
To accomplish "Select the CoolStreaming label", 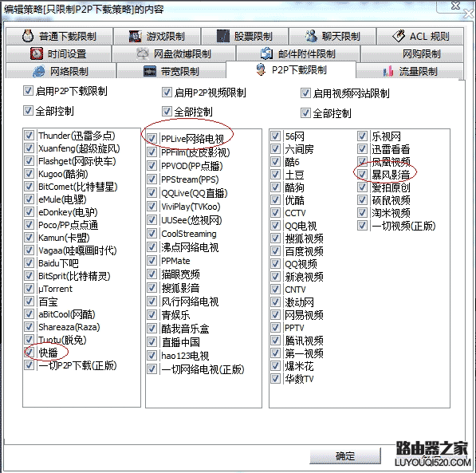I will (189, 234).
